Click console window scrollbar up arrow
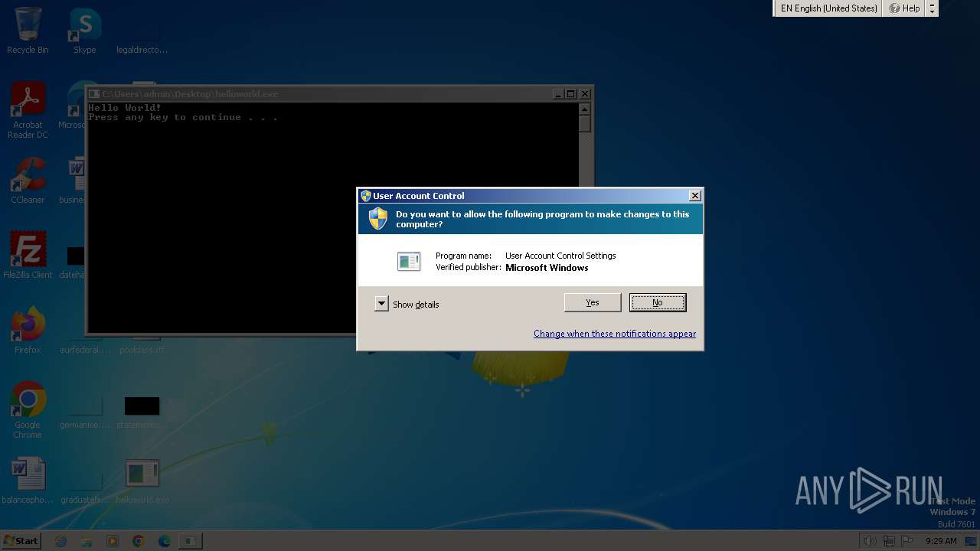The image size is (980, 551). [585, 109]
